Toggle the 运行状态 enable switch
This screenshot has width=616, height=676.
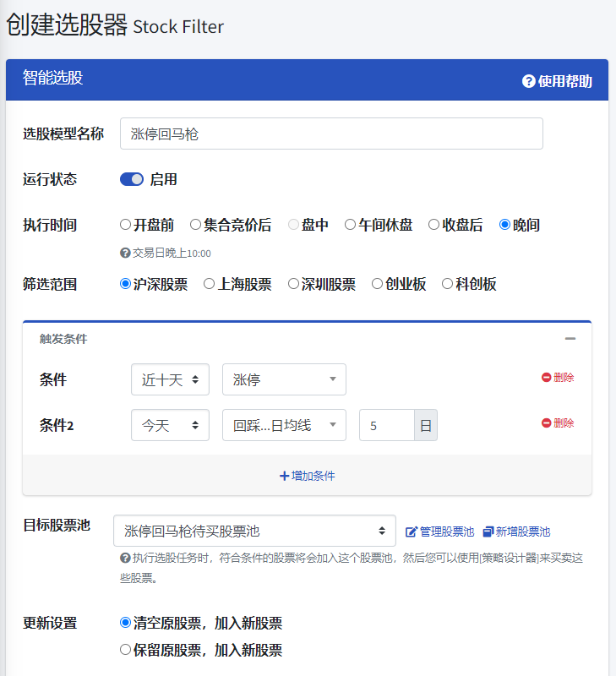click(x=132, y=179)
